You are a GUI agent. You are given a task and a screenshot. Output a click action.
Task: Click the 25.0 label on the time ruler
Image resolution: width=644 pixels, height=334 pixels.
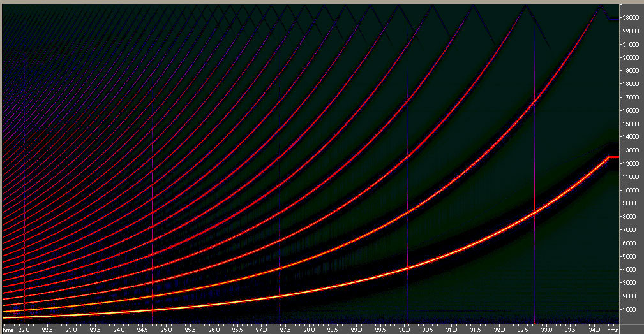pyautogui.click(x=166, y=330)
